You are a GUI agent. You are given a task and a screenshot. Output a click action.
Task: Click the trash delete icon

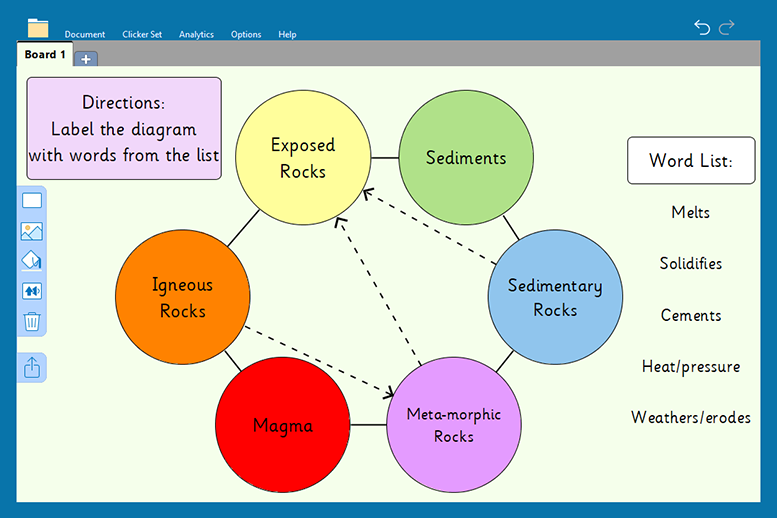(x=32, y=321)
